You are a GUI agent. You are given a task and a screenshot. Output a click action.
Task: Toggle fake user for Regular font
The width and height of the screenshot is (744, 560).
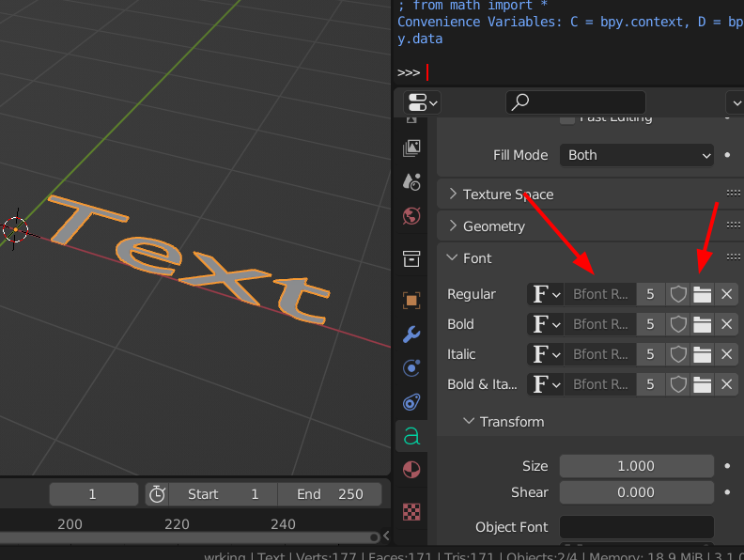(678, 294)
